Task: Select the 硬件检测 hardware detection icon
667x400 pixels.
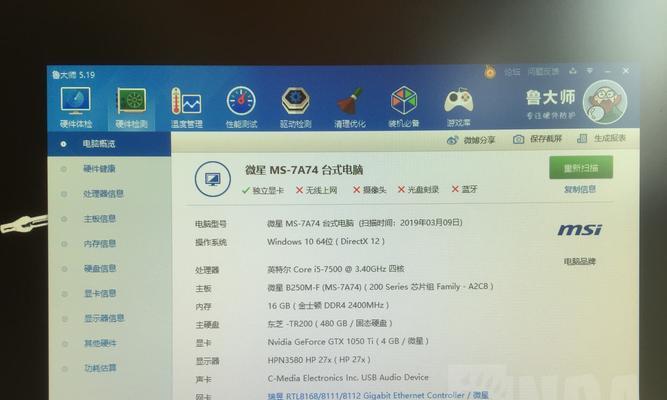Action: [131, 101]
